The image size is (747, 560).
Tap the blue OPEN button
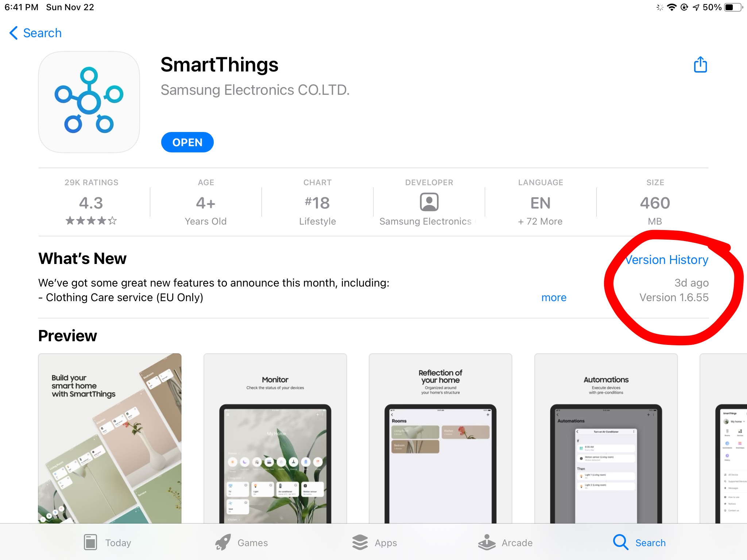tap(187, 142)
